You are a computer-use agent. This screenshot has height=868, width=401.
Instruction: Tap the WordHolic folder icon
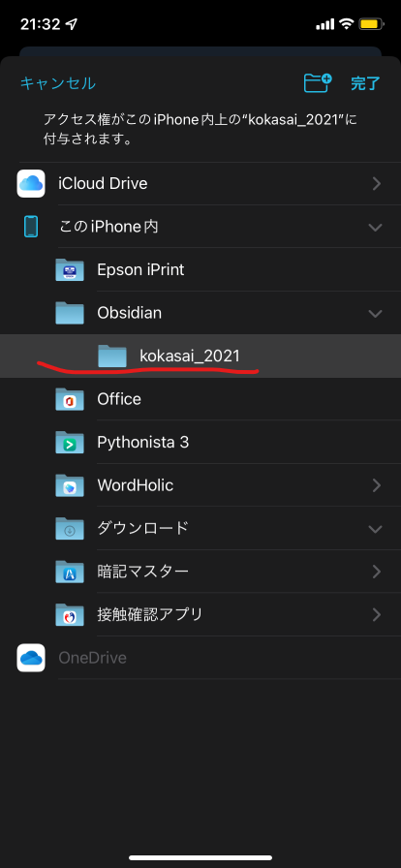pos(70,485)
